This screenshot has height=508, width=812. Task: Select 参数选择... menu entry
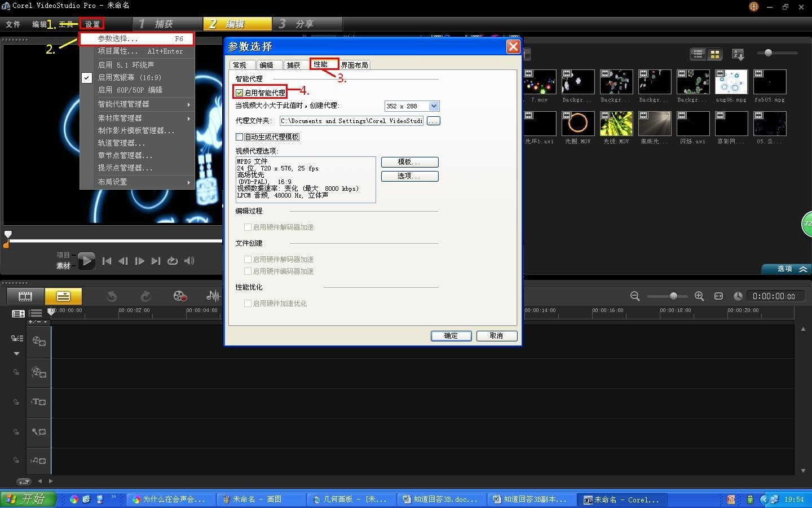137,38
